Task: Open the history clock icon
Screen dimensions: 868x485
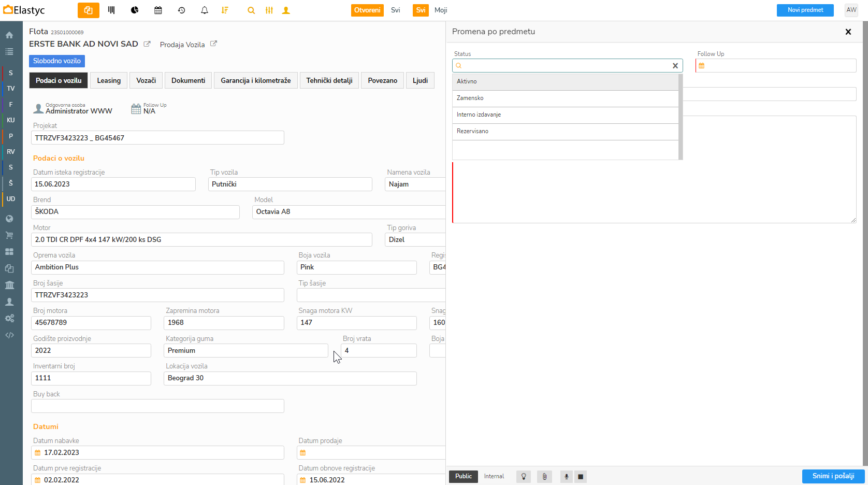Action: click(181, 10)
